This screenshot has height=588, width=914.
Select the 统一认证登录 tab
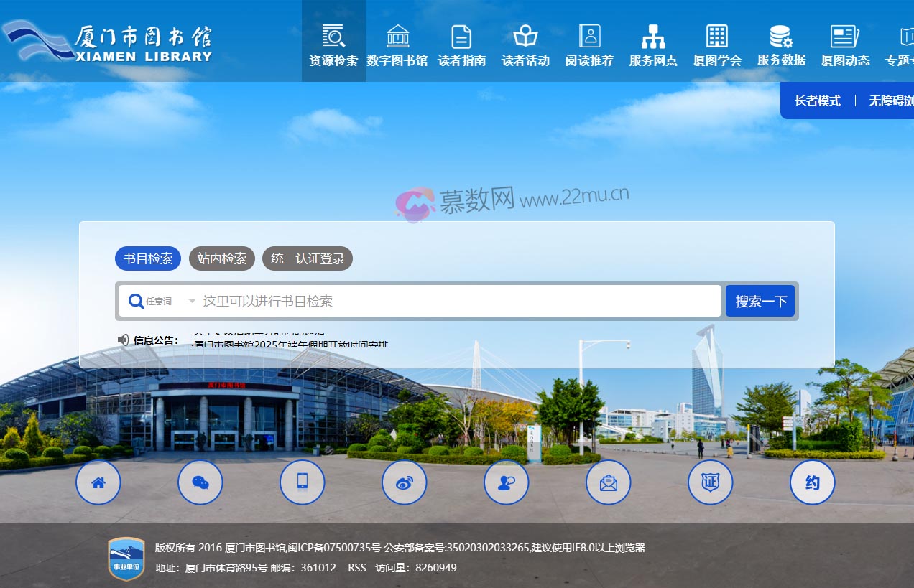(308, 258)
